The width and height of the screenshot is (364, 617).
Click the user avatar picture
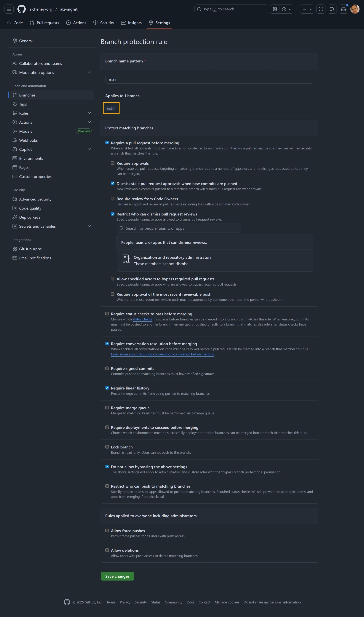tap(355, 9)
